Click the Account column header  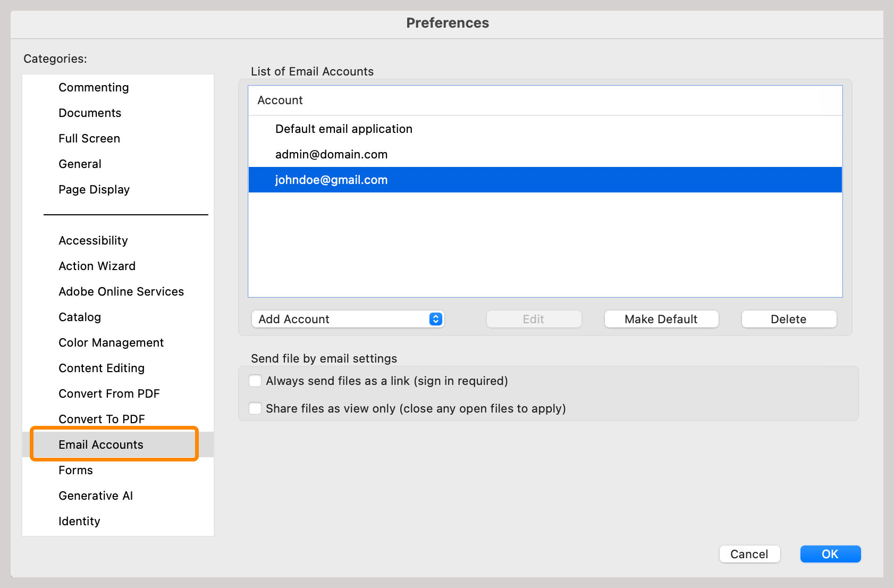280,100
